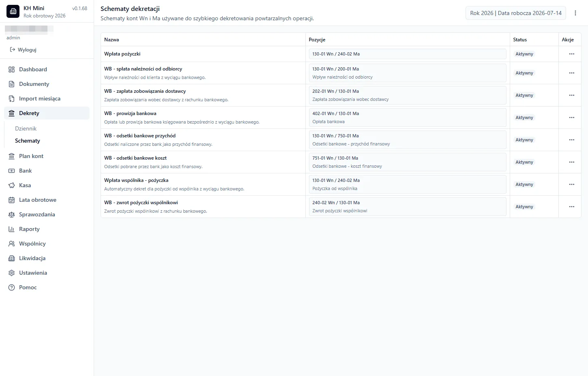Click the version label v0.1.68
Screen dimensions: 588x376
point(80,8)
